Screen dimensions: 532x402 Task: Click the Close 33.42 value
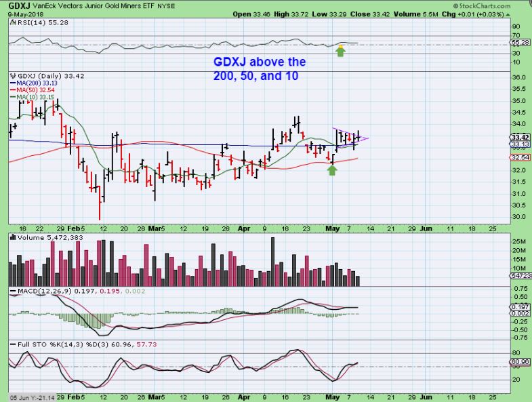(371, 14)
